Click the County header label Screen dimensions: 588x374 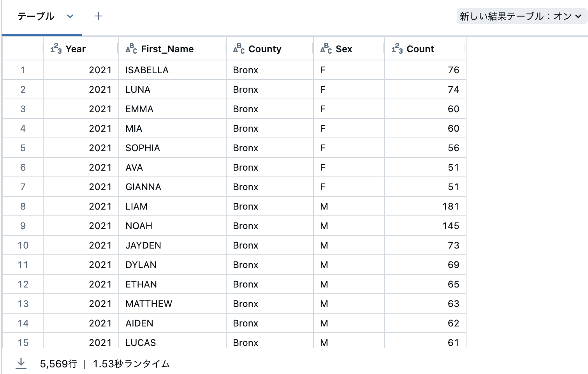[265, 49]
